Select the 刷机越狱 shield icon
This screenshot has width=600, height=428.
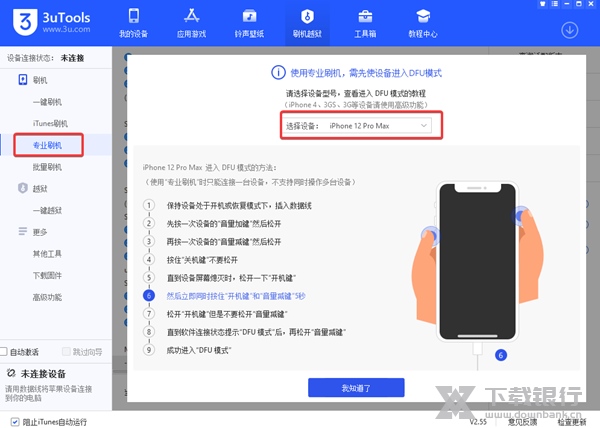click(x=307, y=16)
